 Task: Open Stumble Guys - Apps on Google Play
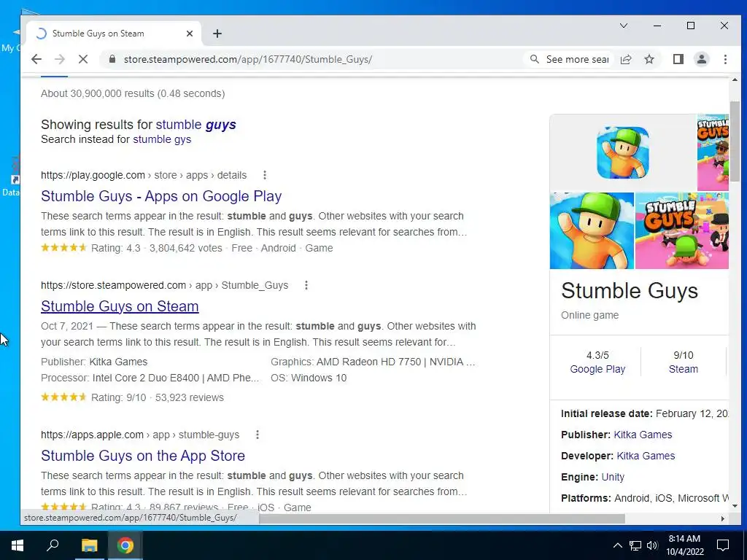click(161, 196)
